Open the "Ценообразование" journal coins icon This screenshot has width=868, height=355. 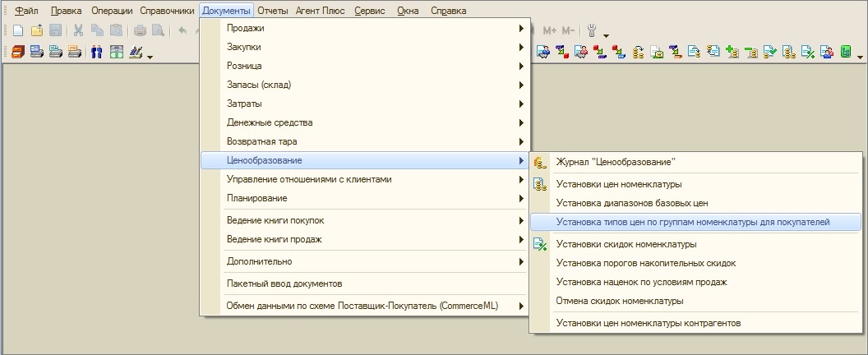(540, 163)
